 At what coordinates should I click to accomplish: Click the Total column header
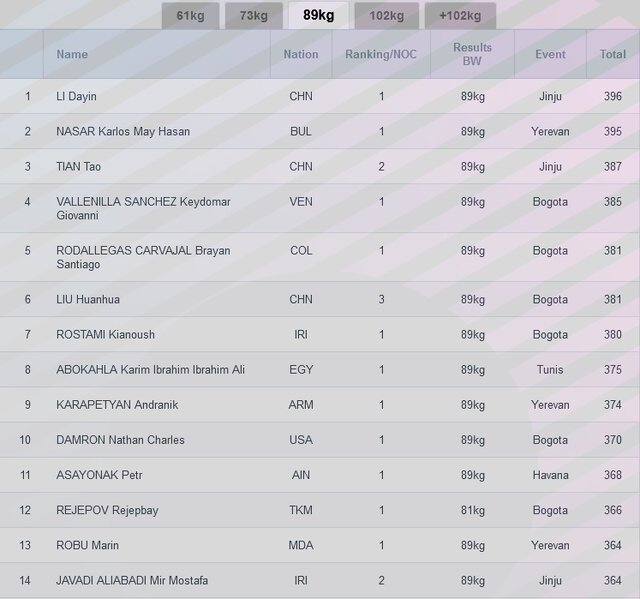pos(612,55)
